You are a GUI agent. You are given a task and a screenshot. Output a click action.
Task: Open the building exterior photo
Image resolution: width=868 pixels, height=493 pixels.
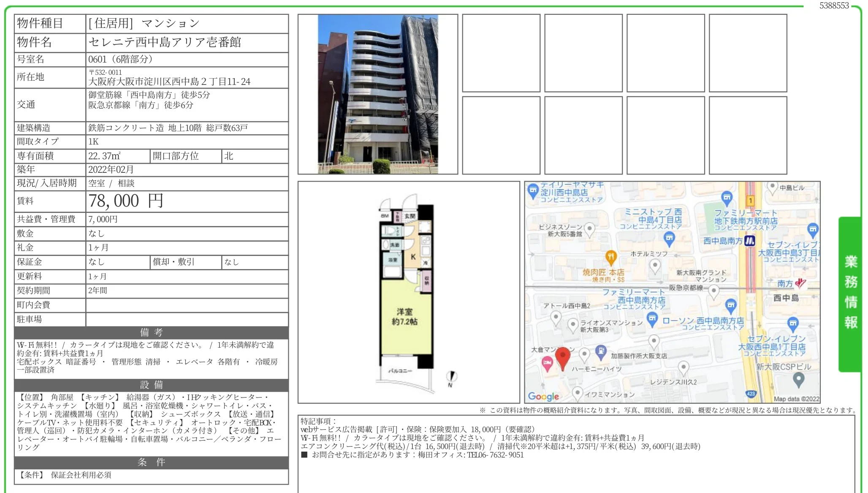378,94
